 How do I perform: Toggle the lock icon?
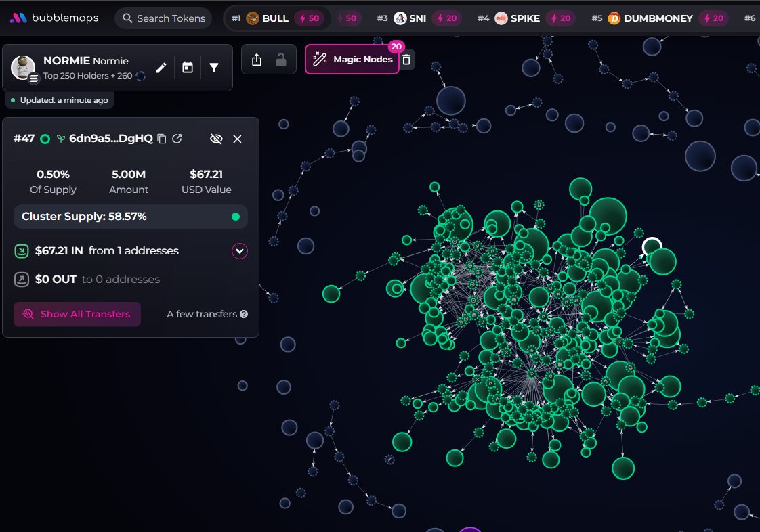coord(281,60)
